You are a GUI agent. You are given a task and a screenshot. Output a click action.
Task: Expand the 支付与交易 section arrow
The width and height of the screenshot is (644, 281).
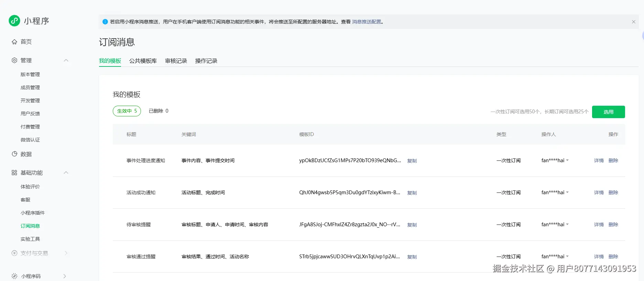coord(66,253)
